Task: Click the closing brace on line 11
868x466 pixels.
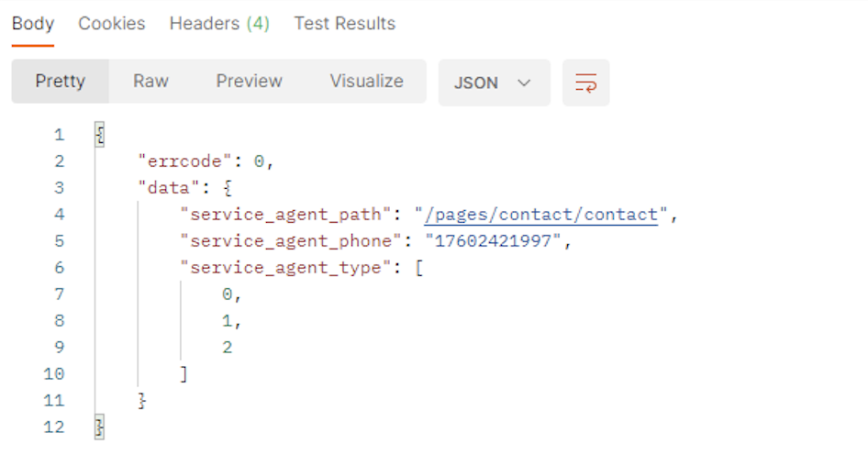Action: click(141, 401)
